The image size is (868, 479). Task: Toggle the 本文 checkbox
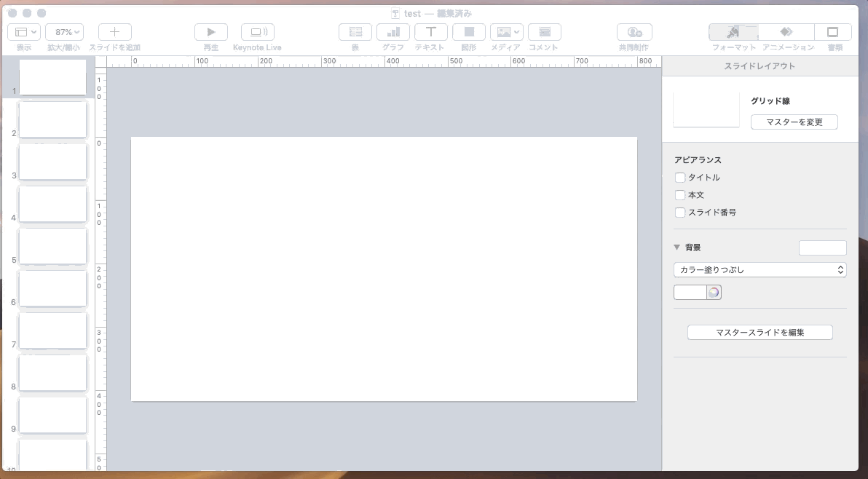(680, 195)
